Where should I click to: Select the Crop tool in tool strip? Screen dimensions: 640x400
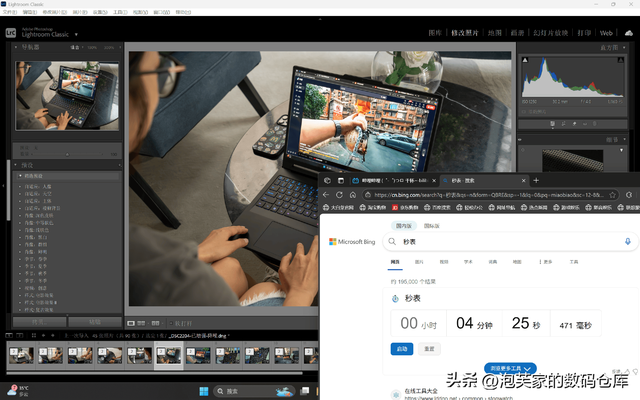pyautogui.click(x=563, y=124)
